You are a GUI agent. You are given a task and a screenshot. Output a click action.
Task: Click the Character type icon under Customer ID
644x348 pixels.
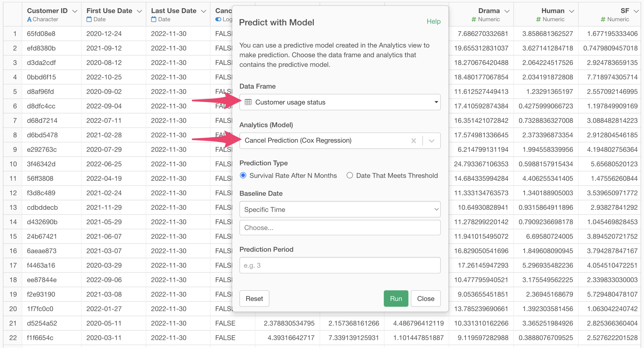(29, 19)
